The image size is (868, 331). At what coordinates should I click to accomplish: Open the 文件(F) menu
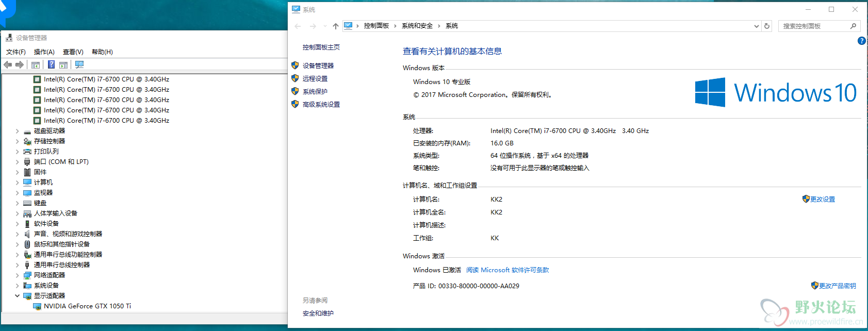point(16,52)
